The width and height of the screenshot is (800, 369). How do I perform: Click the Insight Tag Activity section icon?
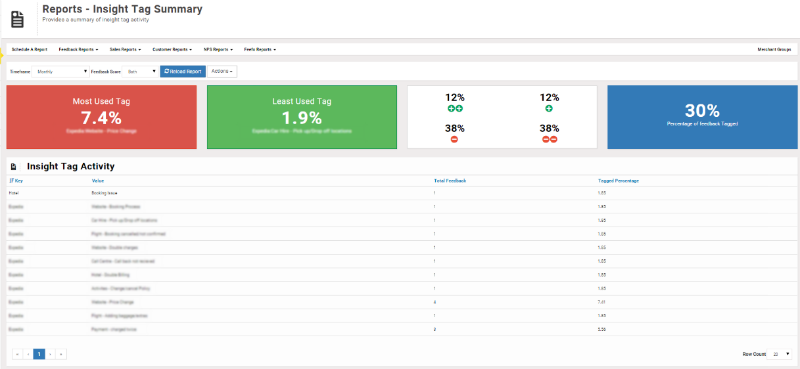pyautogui.click(x=14, y=166)
